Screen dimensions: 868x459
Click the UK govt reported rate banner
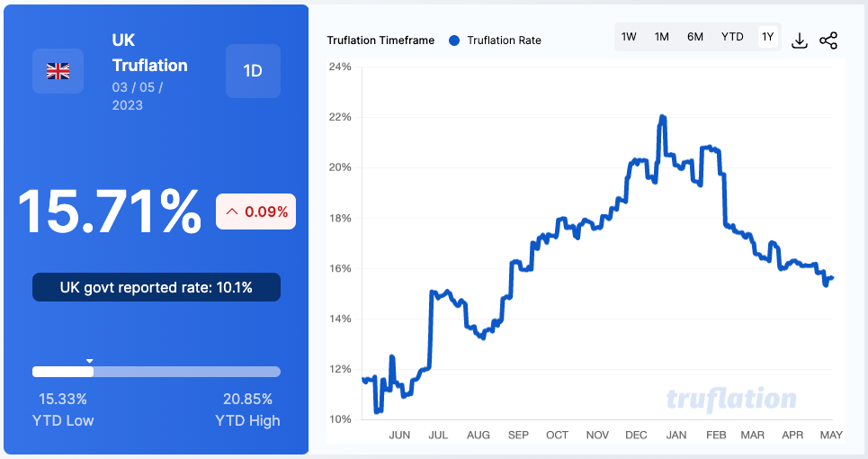pos(157,287)
